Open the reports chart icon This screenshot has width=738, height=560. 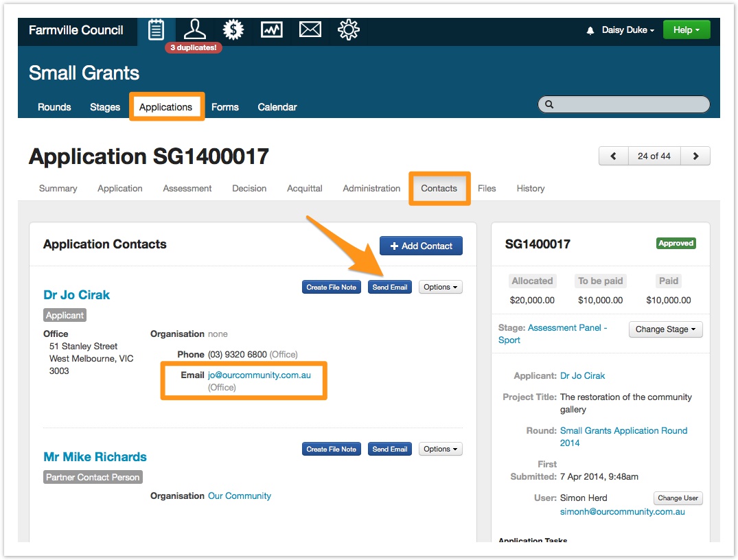click(x=272, y=30)
